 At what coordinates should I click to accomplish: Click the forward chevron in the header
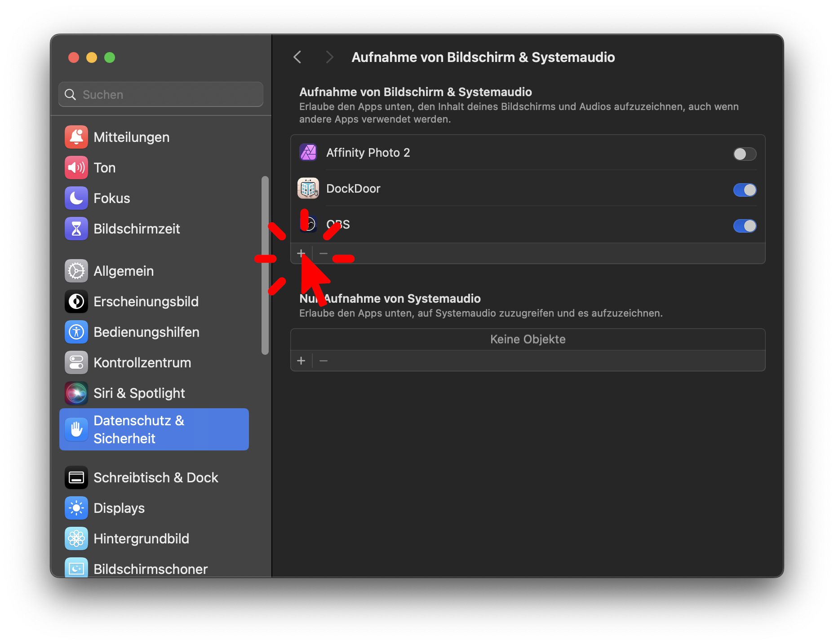tap(329, 57)
